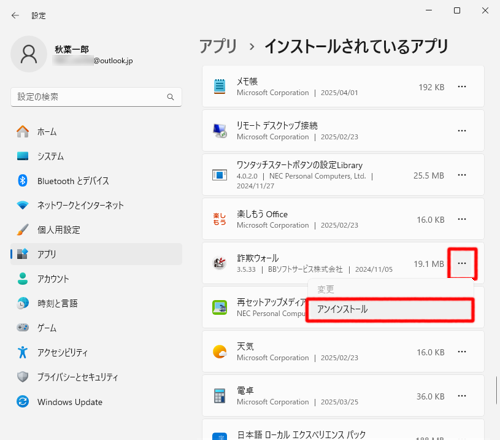Image resolution: width=500 pixels, height=440 pixels.
Task: Click the システム monitor icon
Action: click(23, 156)
